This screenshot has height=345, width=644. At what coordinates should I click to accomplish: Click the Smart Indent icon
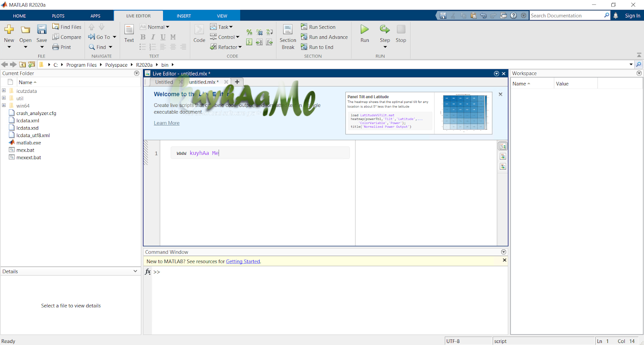pyautogui.click(x=250, y=42)
